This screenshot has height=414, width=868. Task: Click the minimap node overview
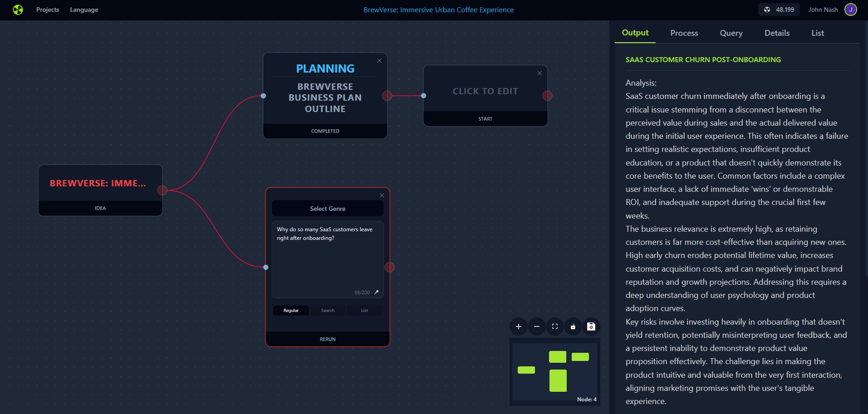[x=554, y=372]
